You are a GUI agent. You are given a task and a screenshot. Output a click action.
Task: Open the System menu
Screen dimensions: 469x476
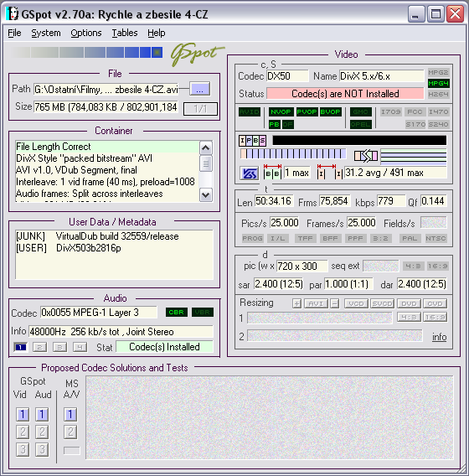tap(46, 33)
